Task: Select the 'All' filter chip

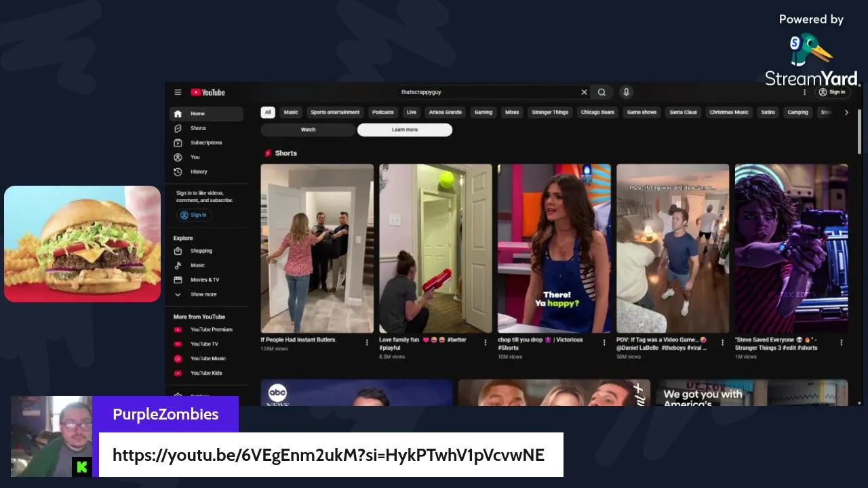Action: click(x=268, y=113)
